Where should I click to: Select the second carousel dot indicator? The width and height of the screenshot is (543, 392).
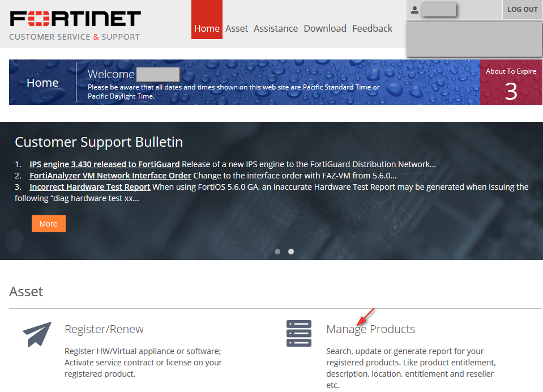tap(291, 252)
